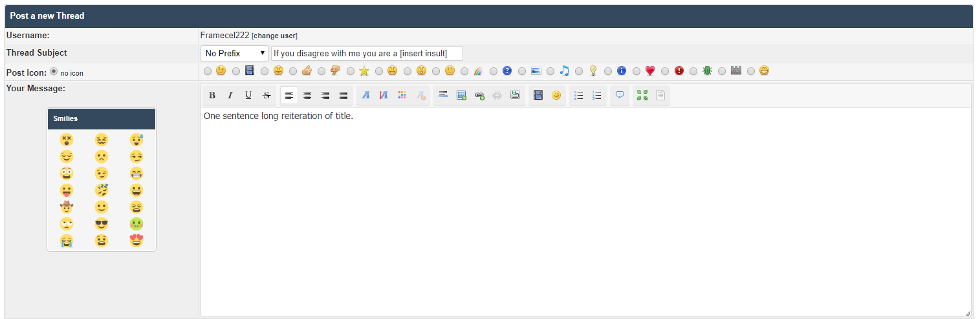Click inside the message body editor
980x319 pixels.
tap(586, 212)
